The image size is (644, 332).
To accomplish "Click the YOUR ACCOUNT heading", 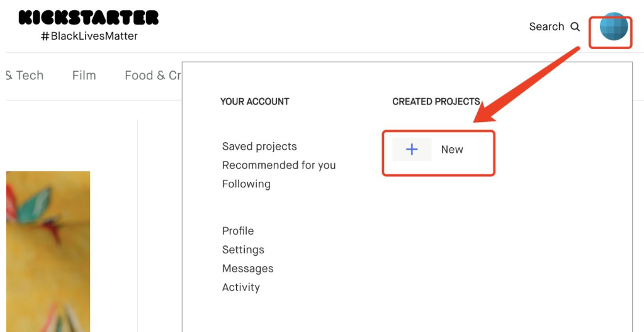I will pos(254,101).
